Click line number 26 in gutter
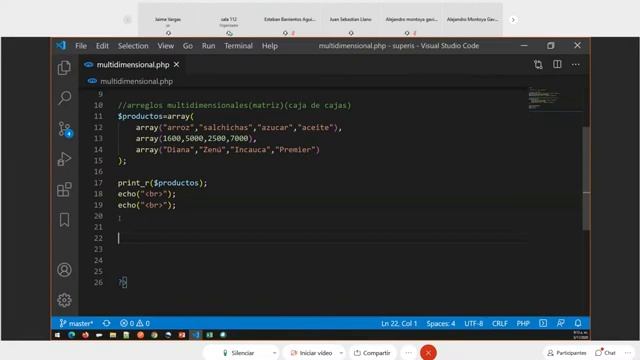The image size is (640, 360). [x=98, y=282]
